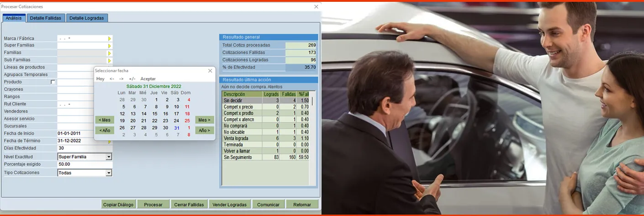This screenshot has width=644, height=216.
Task: Click the Cerrar Fallidas button
Action: 190,205
